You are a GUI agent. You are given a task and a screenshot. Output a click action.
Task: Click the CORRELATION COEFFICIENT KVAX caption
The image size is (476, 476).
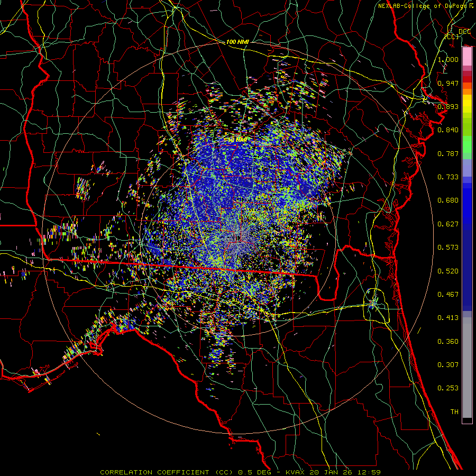[241, 472]
